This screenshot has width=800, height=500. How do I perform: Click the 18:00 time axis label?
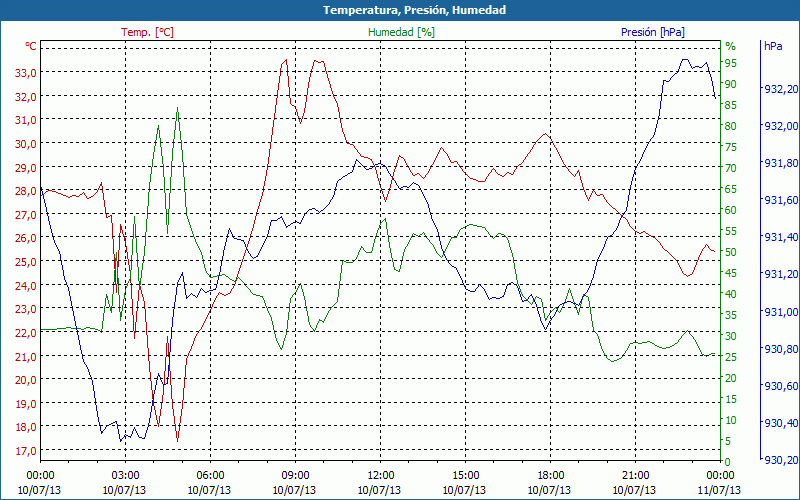click(x=551, y=476)
